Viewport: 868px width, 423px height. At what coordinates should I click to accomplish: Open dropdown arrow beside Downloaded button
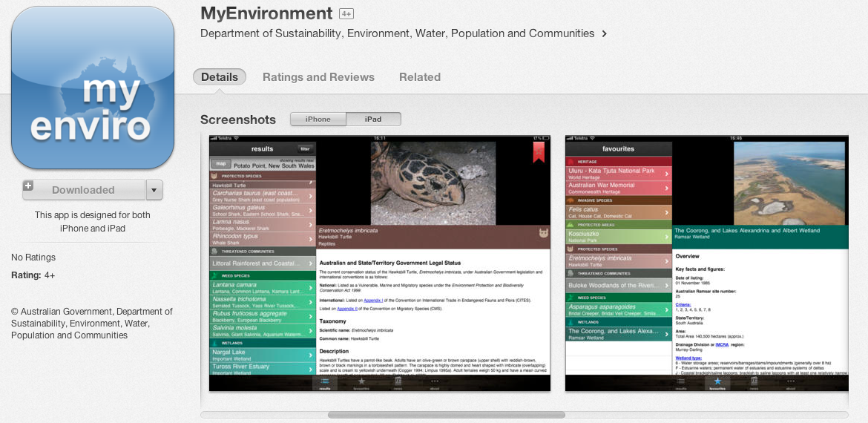point(154,190)
